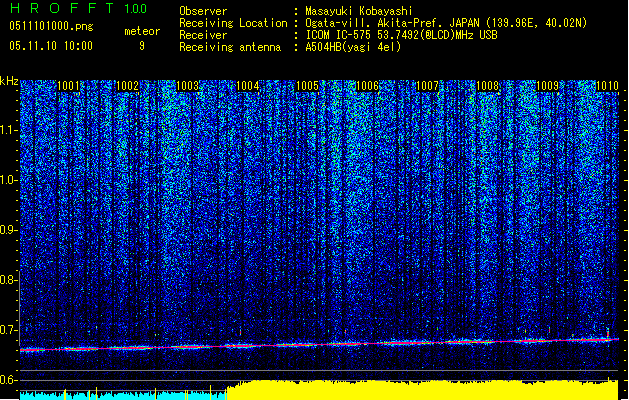Image resolution: width=629 pixels, height=400 pixels.
Task: Click the 1010 time marker
Action: point(607,86)
